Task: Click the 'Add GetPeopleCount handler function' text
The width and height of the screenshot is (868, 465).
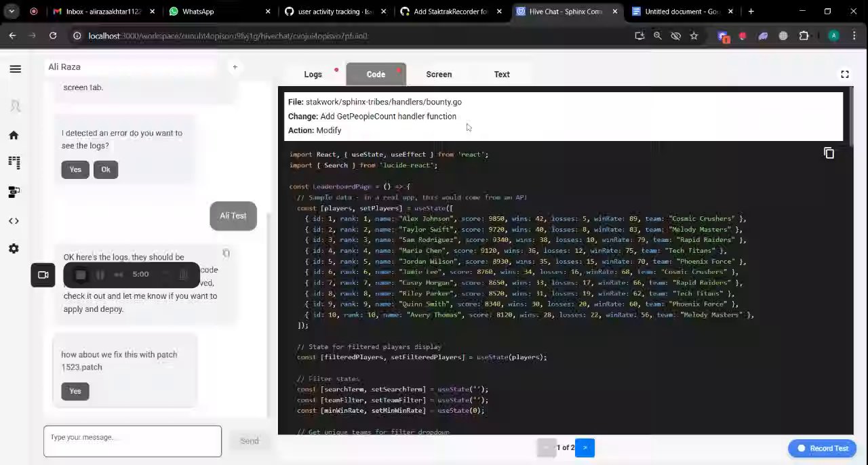Action: [x=388, y=117]
